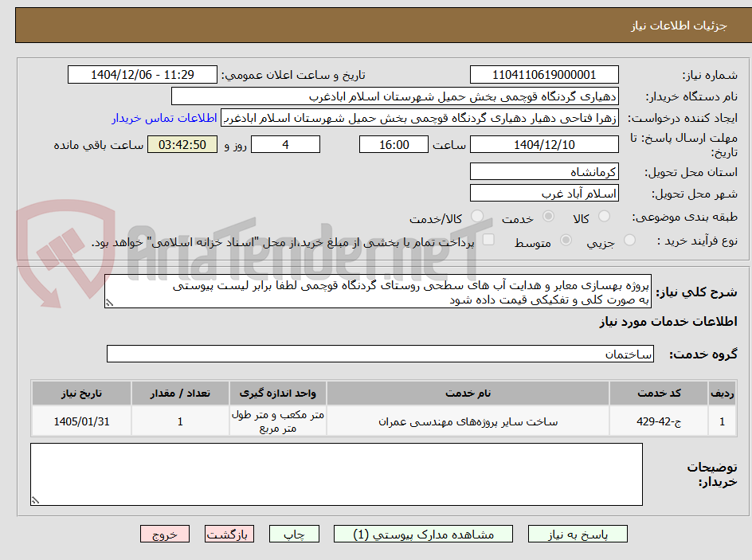
Task: Grab the buyer notes textarea resize handle
Action: pyautogui.click(x=35, y=500)
